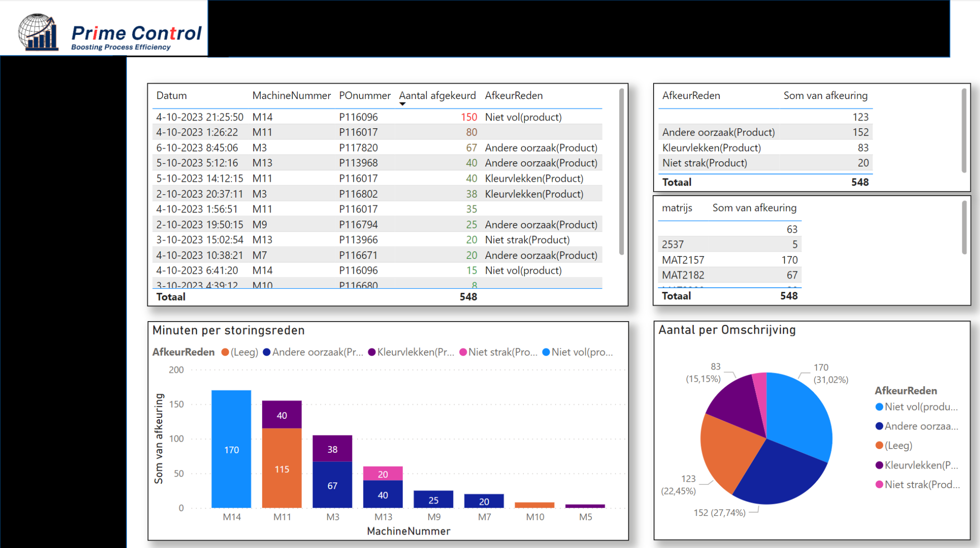Click the orange (Leeg) marker in pie chart legend
The image size is (980, 548).
(879, 446)
